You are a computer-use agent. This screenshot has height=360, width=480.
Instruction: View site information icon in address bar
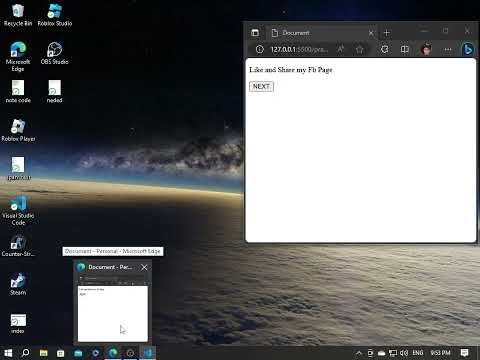tap(260, 50)
